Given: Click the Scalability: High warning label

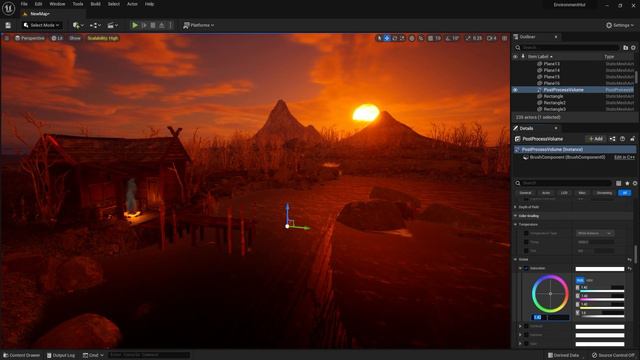Looking at the screenshot, I should coord(103,38).
